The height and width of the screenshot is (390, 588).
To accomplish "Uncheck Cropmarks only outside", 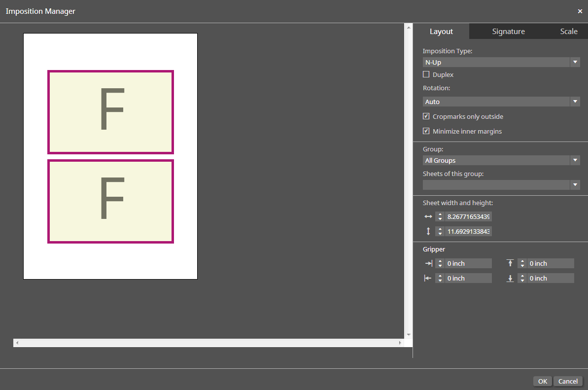I will tap(426, 116).
